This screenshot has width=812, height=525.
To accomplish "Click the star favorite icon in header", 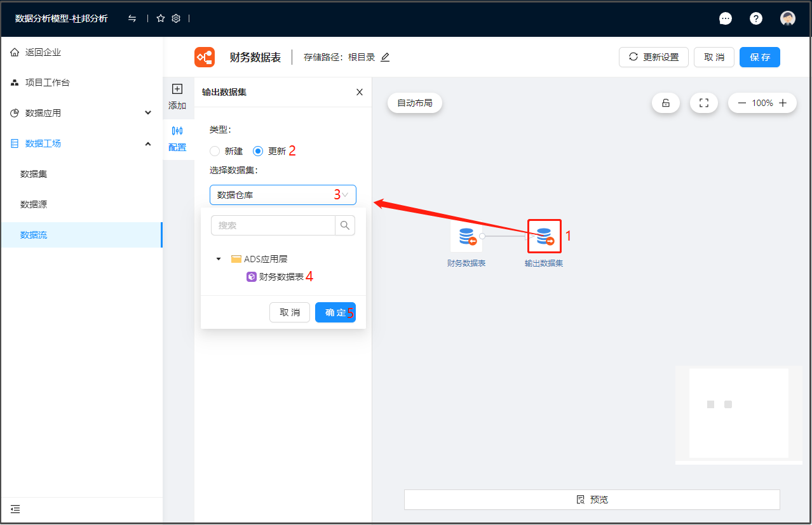I will tap(161, 18).
